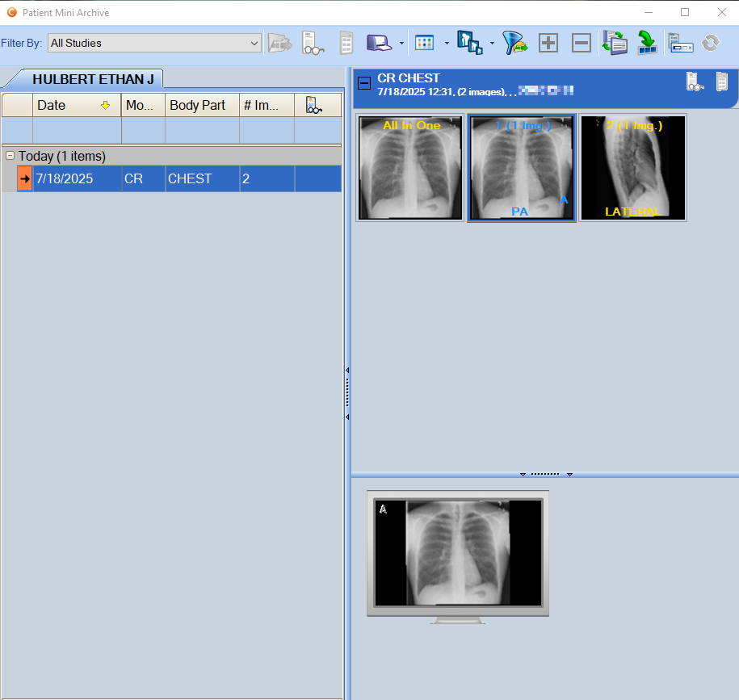
Task: Select the PA series thumbnail
Action: click(x=522, y=168)
